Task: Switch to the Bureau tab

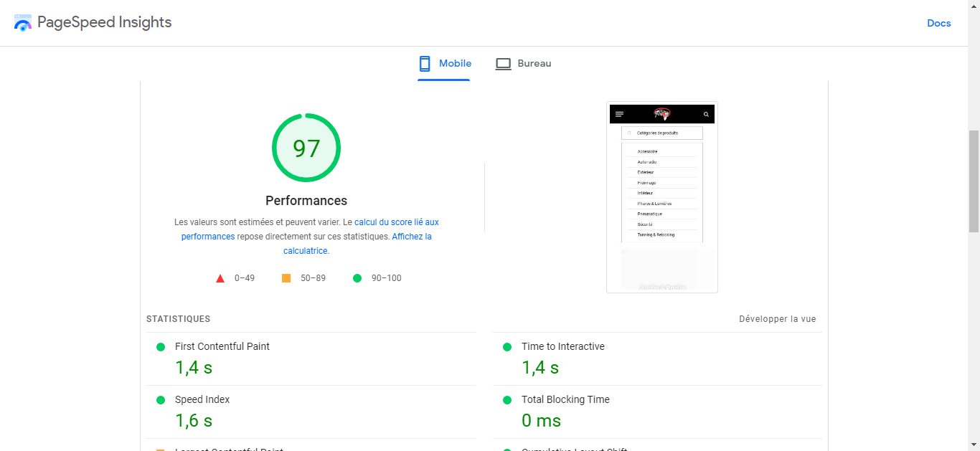Action: (x=524, y=64)
